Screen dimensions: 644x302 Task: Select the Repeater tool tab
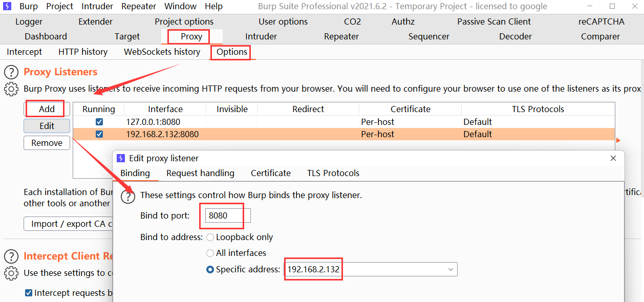pyautogui.click(x=341, y=36)
